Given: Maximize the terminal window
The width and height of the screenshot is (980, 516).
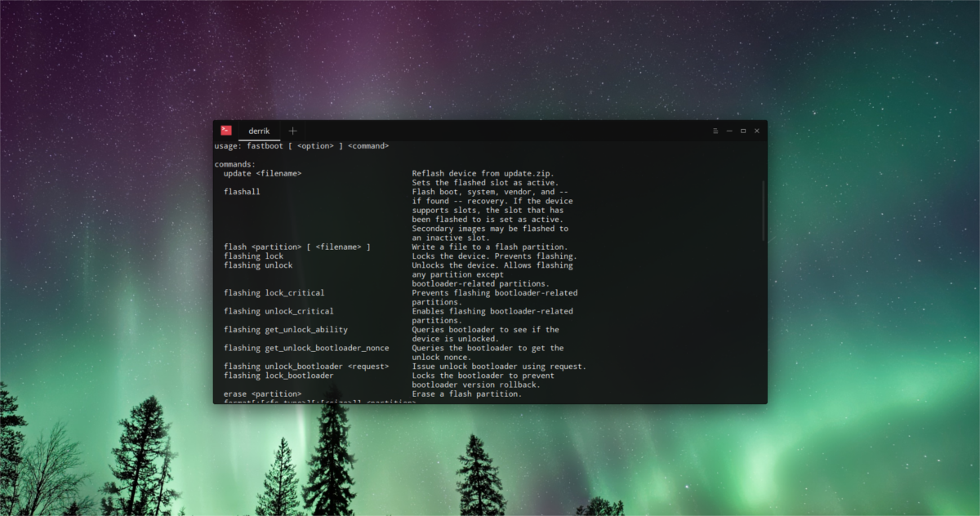Looking at the screenshot, I should [743, 131].
